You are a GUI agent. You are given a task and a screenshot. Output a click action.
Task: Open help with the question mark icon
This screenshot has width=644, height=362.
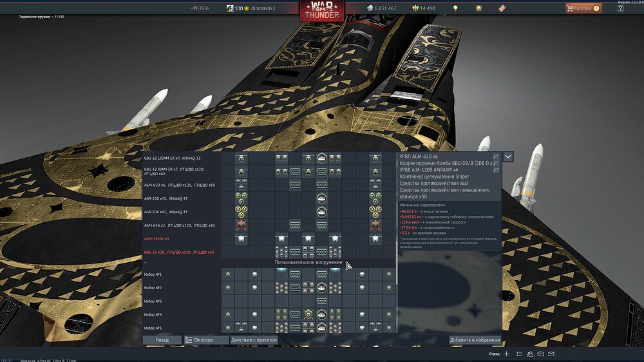[x=620, y=8]
